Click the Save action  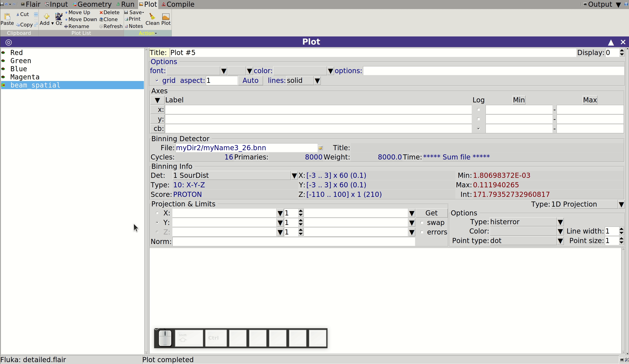point(134,13)
